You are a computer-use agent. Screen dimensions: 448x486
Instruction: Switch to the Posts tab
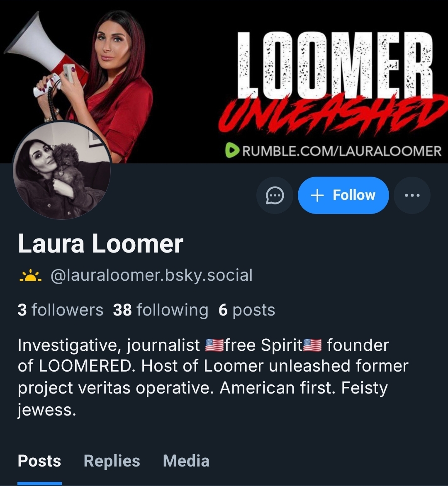tap(39, 461)
